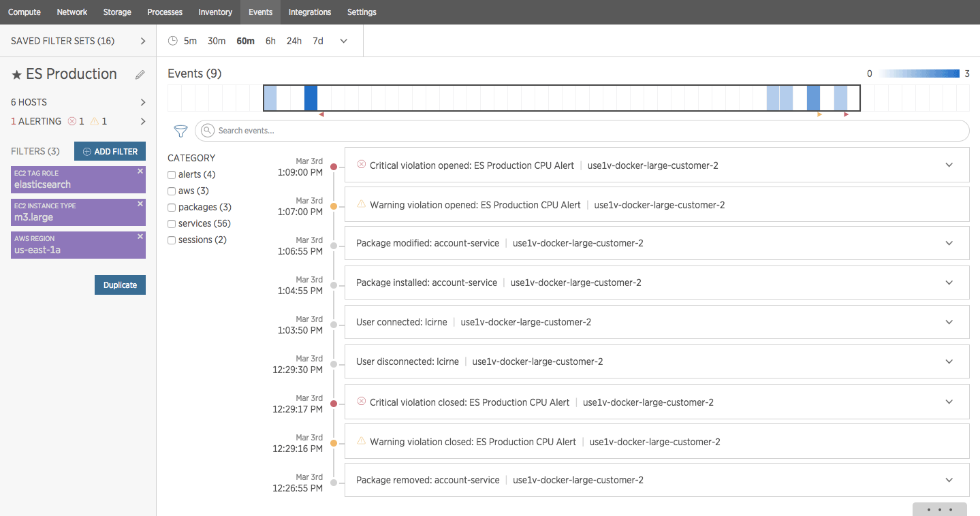Open the time range dropdown arrow
Screen dimensions: 980x516
coord(343,41)
